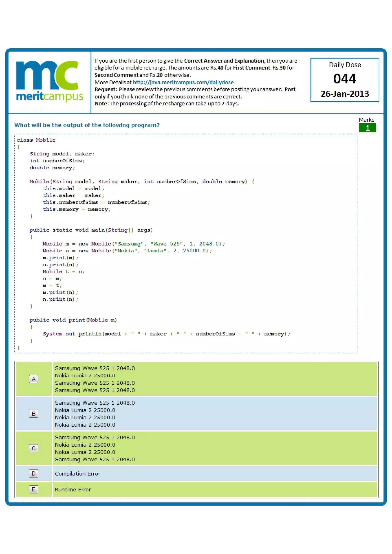Click the bold 'Request:' instruction text
Viewport: 392px width, 554px height.
[105, 89]
